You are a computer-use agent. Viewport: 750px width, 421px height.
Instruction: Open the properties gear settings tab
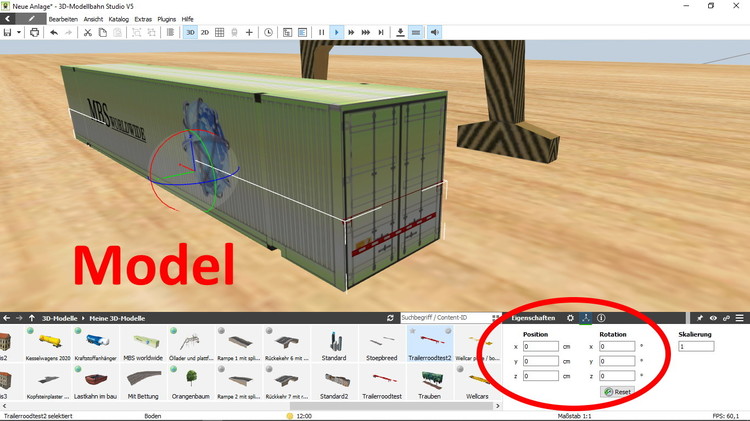570,318
